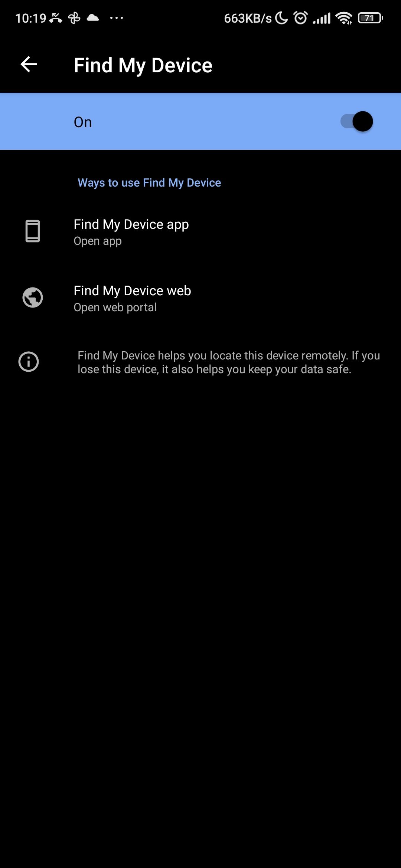Tap the battery indicator showing 71

click(x=370, y=18)
